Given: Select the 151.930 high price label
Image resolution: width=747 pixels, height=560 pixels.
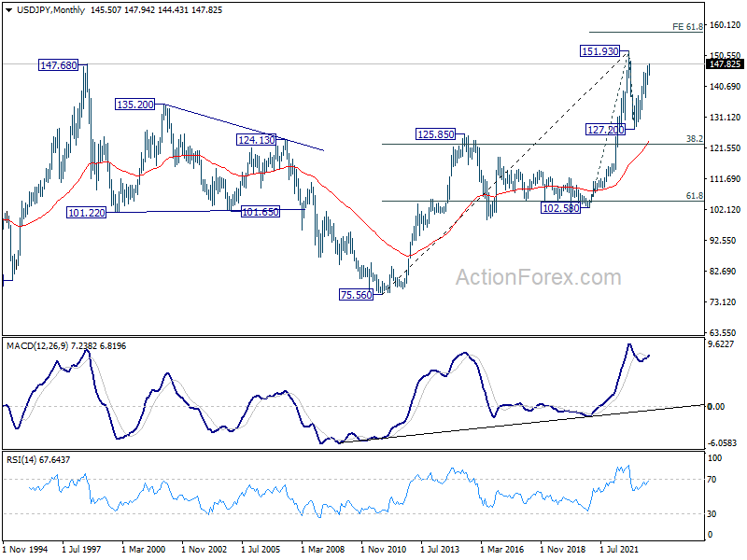Looking at the screenshot, I should [x=599, y=51].
